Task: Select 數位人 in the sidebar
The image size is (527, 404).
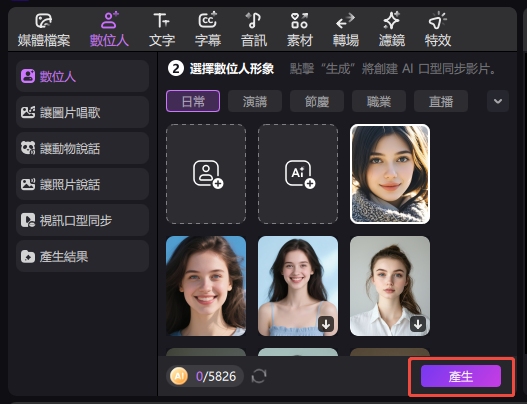Action: point(82,76)
